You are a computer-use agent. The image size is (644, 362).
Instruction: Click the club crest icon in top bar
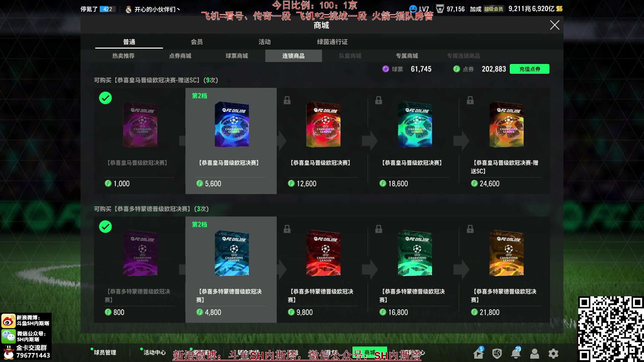[128, 9]
